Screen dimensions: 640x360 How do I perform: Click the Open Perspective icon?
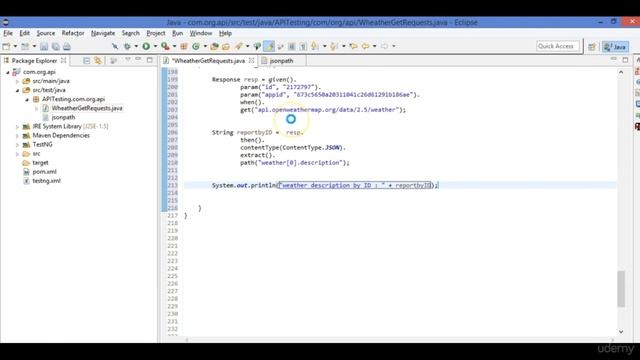(x=592, y=47)
